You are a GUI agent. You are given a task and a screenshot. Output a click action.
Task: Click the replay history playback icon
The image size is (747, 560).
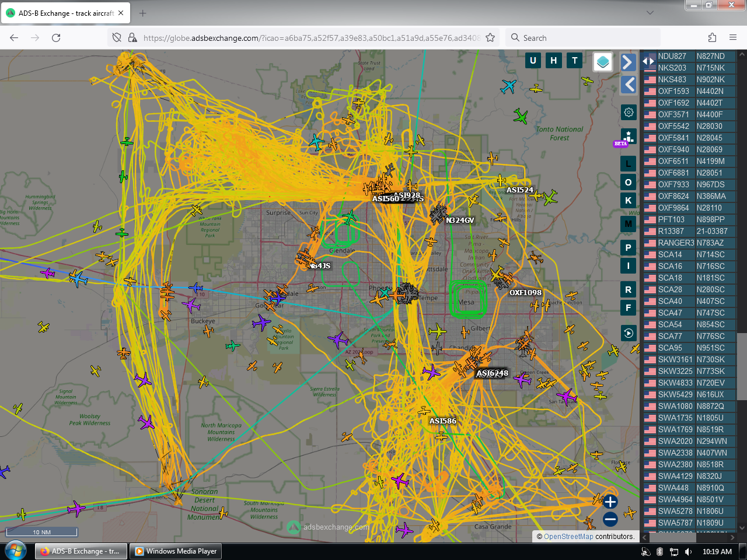[629, 333]
